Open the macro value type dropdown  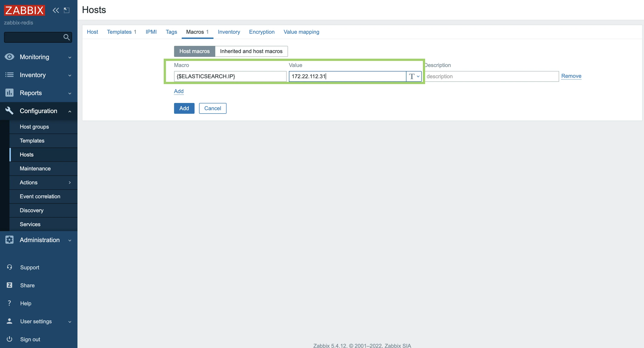click(414, 76)
